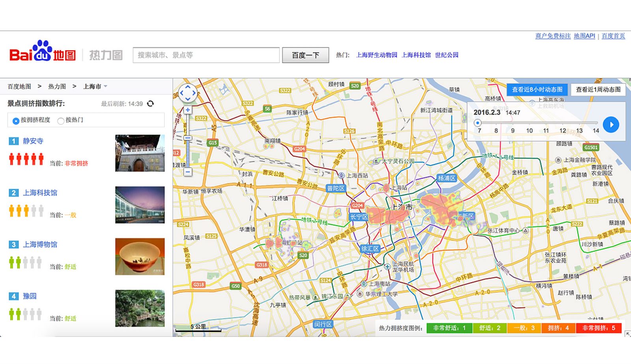Switch to 查看近8小时动态图 view
The width and height of the screenshot is (631, 364).
click(x=538, y=90)
